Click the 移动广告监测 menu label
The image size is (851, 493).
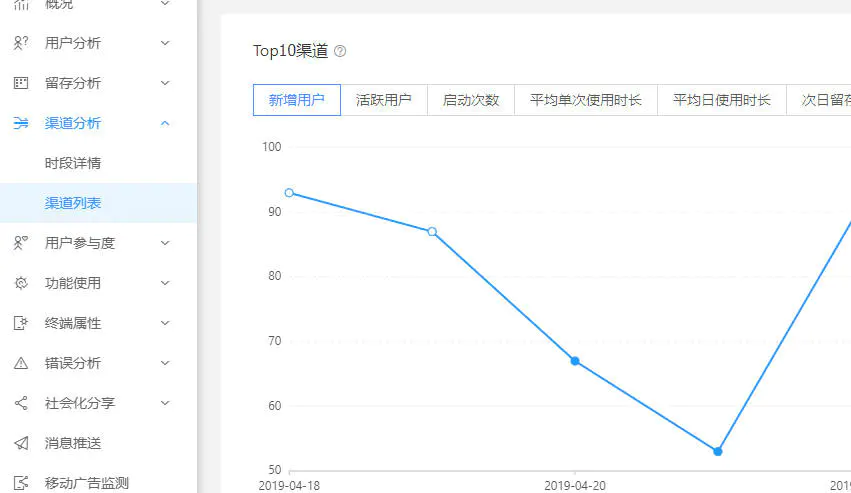point(87,483)
